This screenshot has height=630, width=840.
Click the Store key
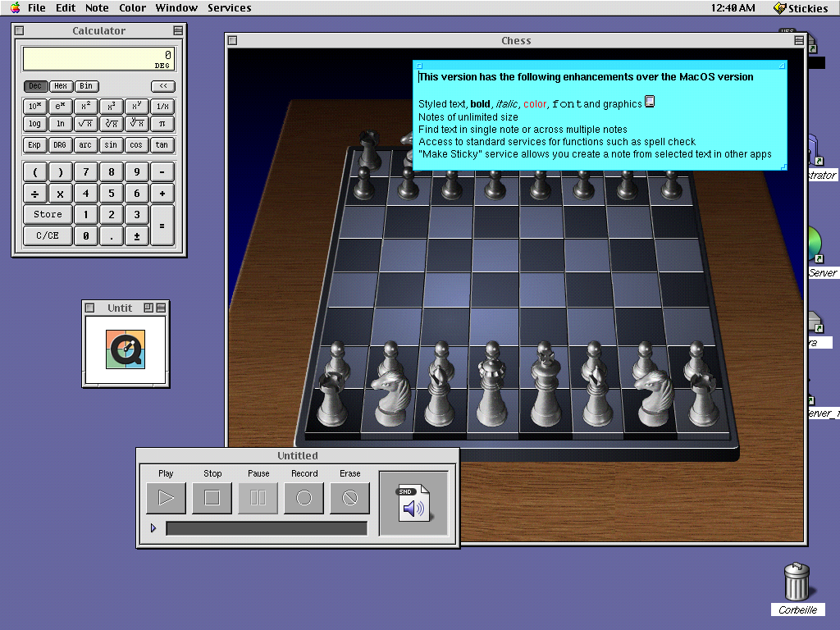pos(48,214)
